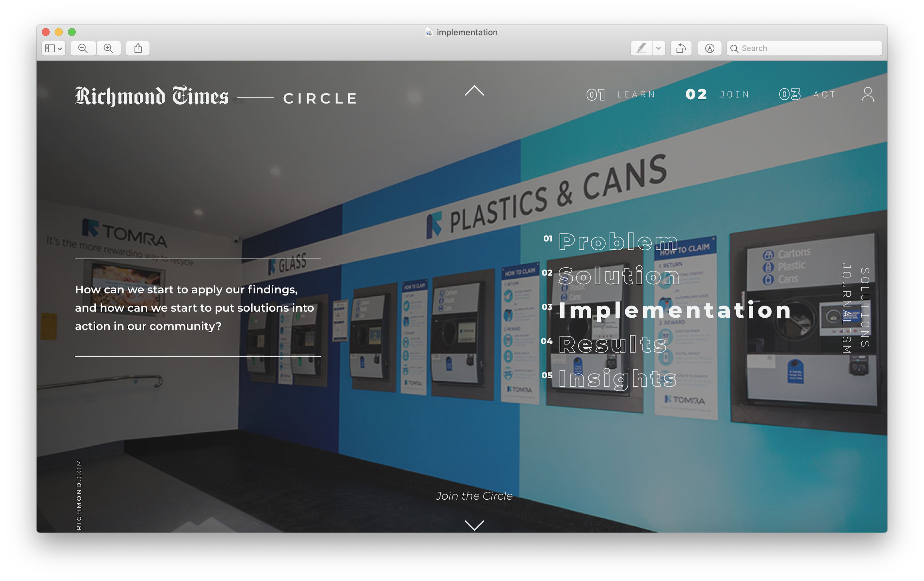Image resolution: width=924 pixels, height=581 pixels.
Task: Maximize the window with green button
Action: click(x=72, y=32)
